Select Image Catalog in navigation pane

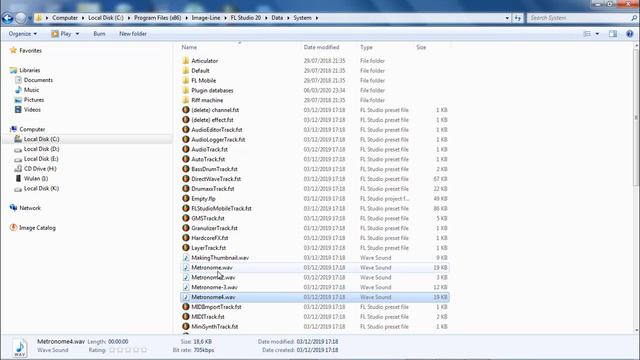pyautogui.click(x=37, y=228)
